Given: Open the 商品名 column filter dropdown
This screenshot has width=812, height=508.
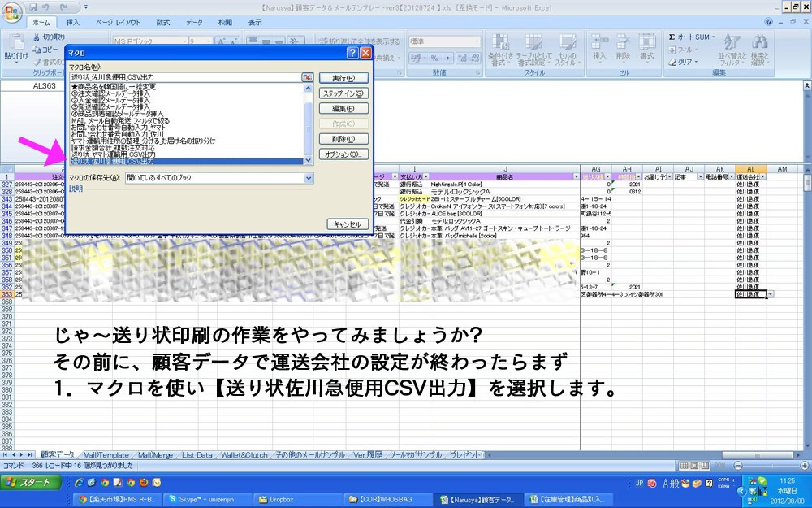Looking at the screenshot, I should pyautogui.click(x=577, y=176).
